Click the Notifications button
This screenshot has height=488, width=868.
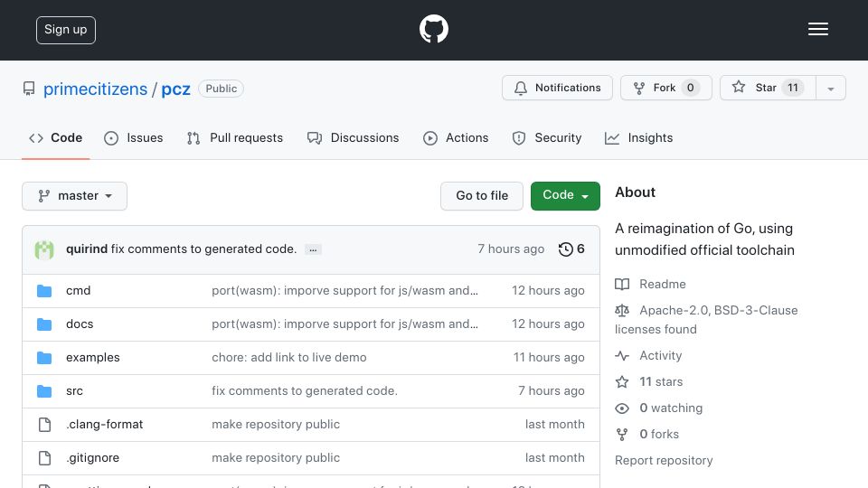click(558, 88)
